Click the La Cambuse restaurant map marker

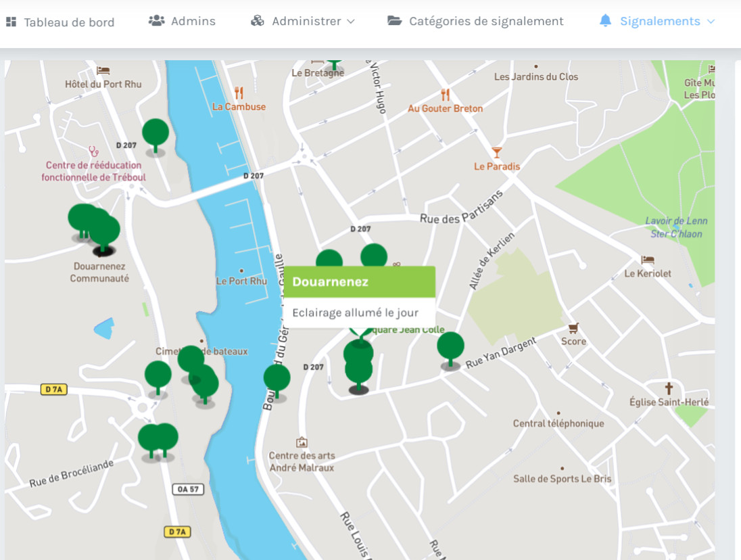tap(239, 93)
